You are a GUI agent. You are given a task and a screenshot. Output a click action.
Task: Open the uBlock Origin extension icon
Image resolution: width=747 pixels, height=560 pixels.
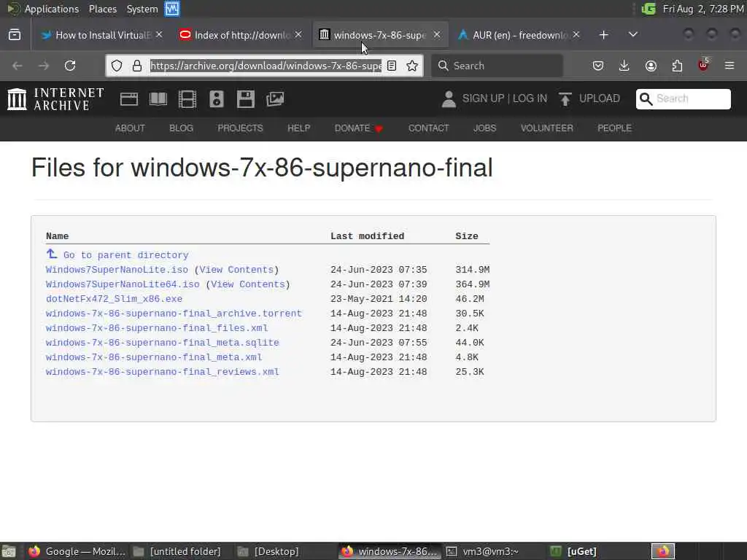[x=703, y=65]
